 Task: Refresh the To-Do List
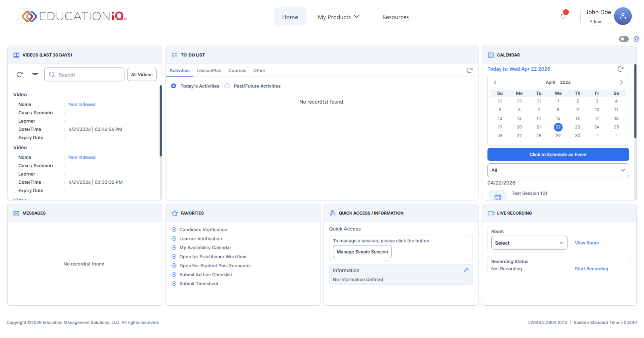(x=469, y=70)
